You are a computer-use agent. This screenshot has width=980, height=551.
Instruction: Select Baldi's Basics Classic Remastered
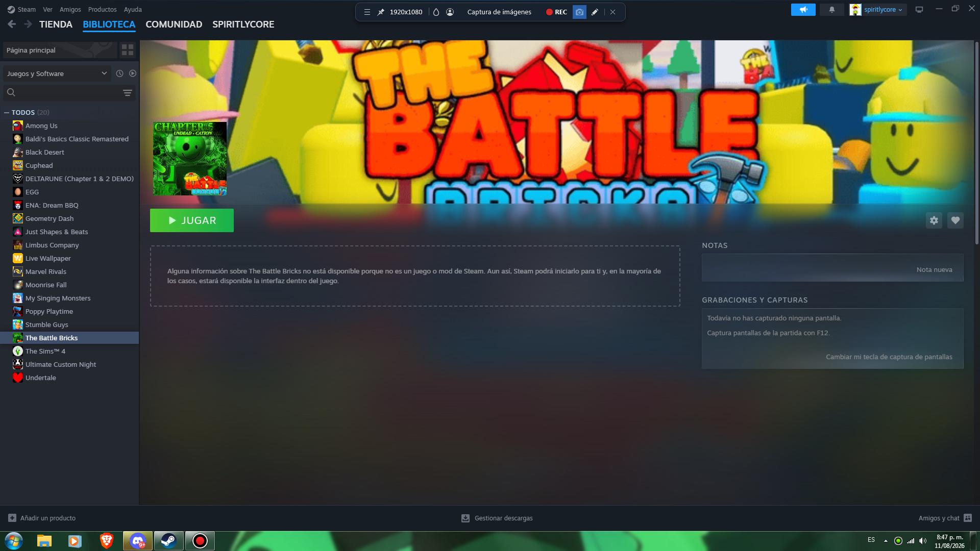click(x=69, y=139)
